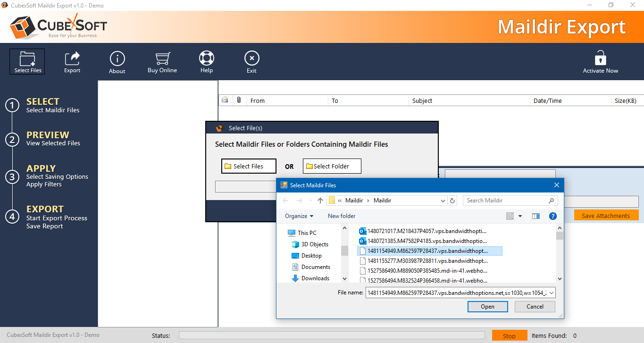Expand the File name combo box

(x=551, y=293)
